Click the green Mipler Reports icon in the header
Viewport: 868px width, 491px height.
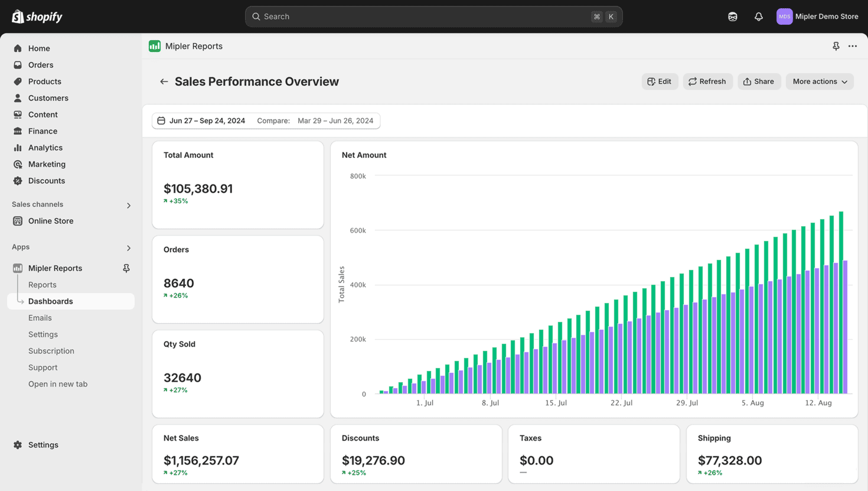point(154,45)
